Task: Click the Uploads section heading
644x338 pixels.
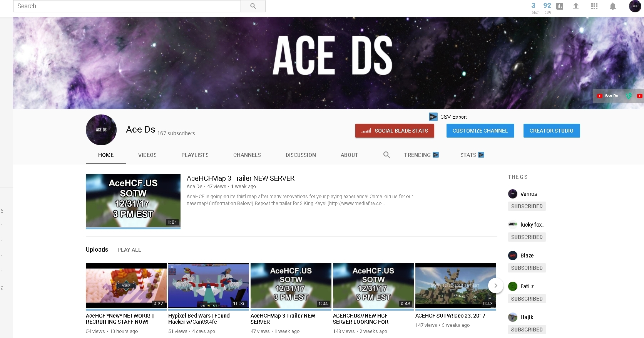Action: point(97,250)
